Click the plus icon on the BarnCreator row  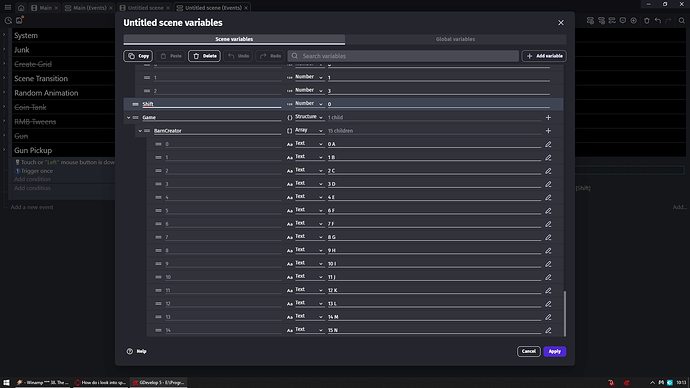pyautogui.click(x=548, y=131)
